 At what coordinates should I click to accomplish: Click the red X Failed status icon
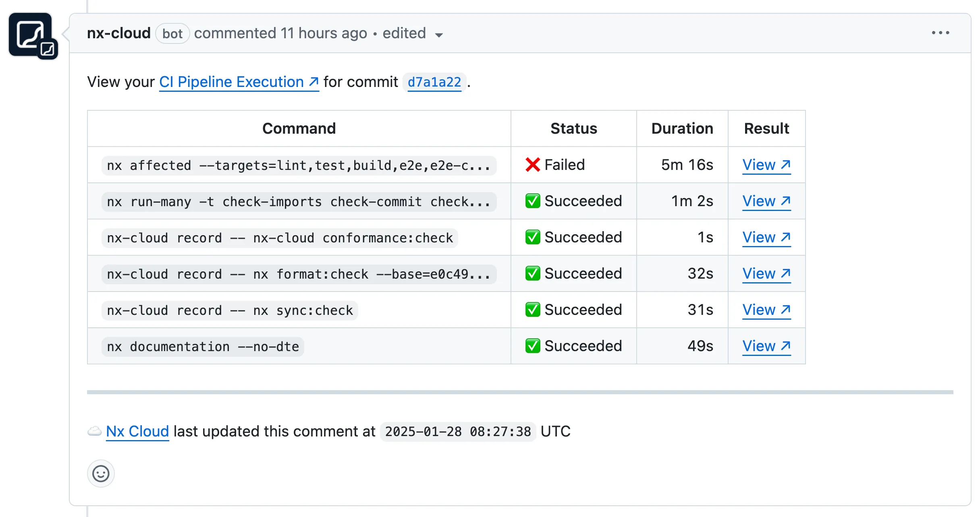point(532,165)
